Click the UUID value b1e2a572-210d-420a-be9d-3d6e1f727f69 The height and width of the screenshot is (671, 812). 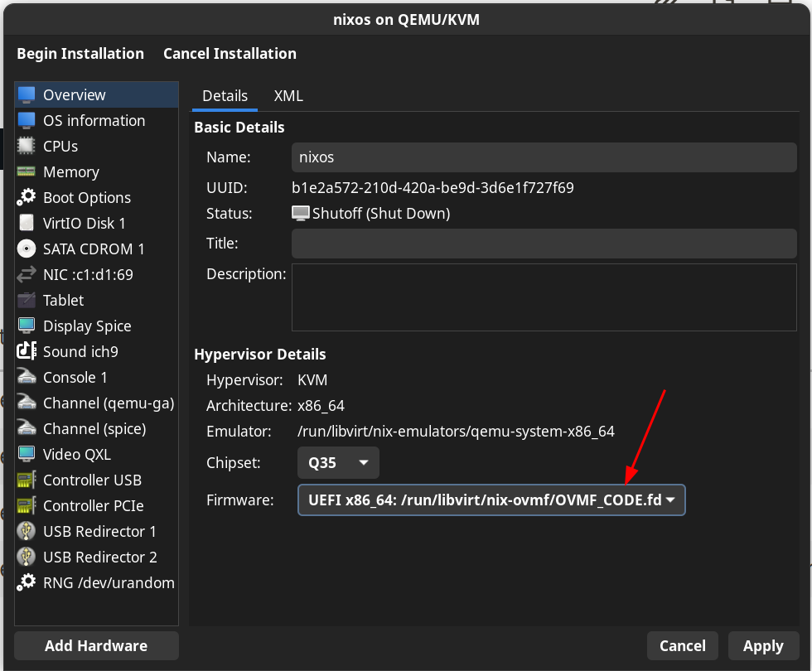(433, 187)
